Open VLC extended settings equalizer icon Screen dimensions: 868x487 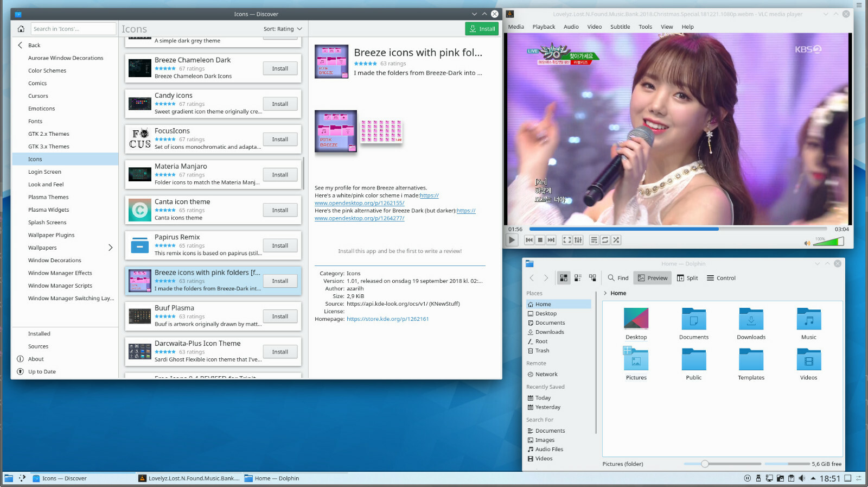[578, 240]
